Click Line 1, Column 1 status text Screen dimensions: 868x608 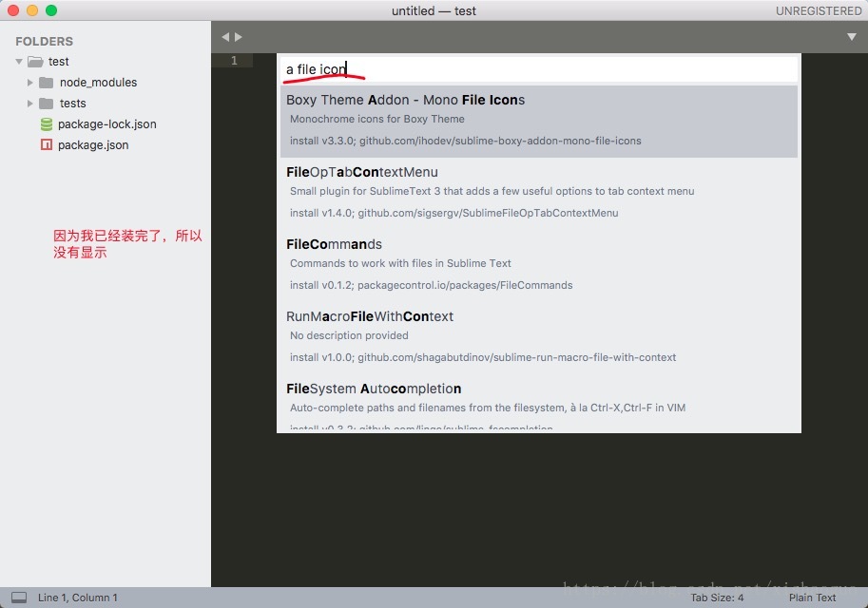pyautogui.click(x=78, y=598)
